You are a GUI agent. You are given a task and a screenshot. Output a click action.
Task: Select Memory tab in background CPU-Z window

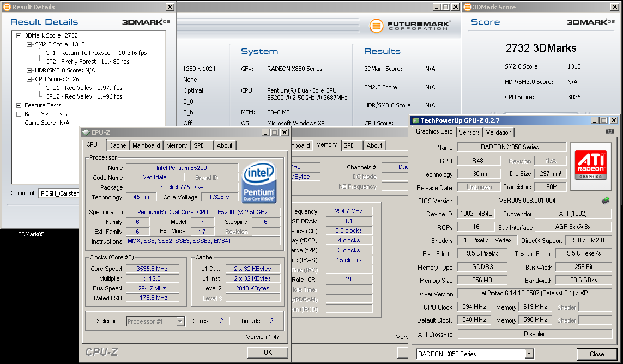[326, 144]
